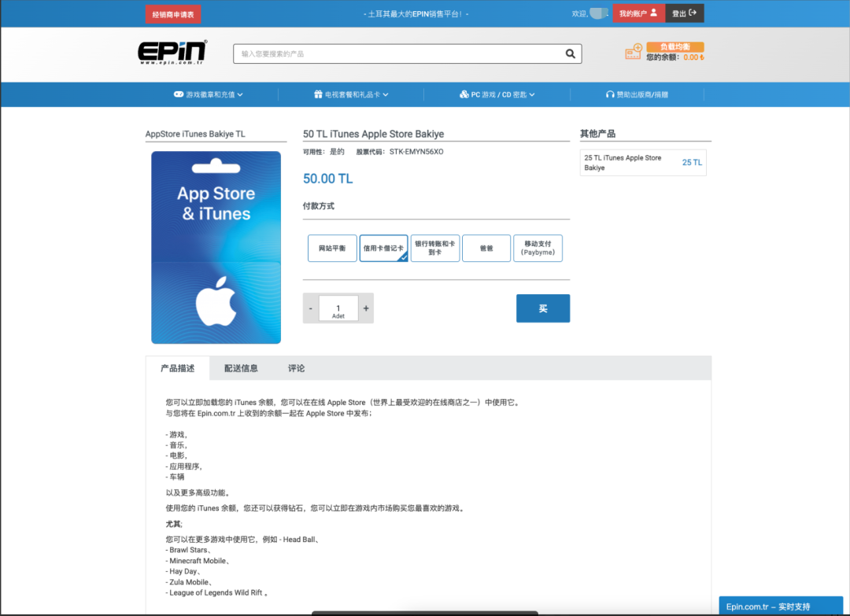Screen dimensions: 850x616
Task: Click the EPIN logo
Action: pos(172,53)
